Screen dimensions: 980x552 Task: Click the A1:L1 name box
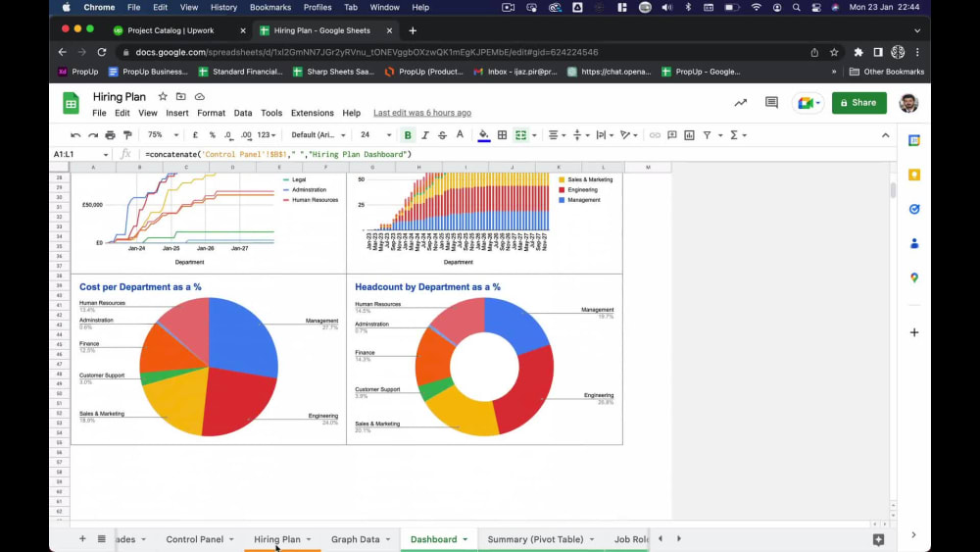tap(80, 154)
